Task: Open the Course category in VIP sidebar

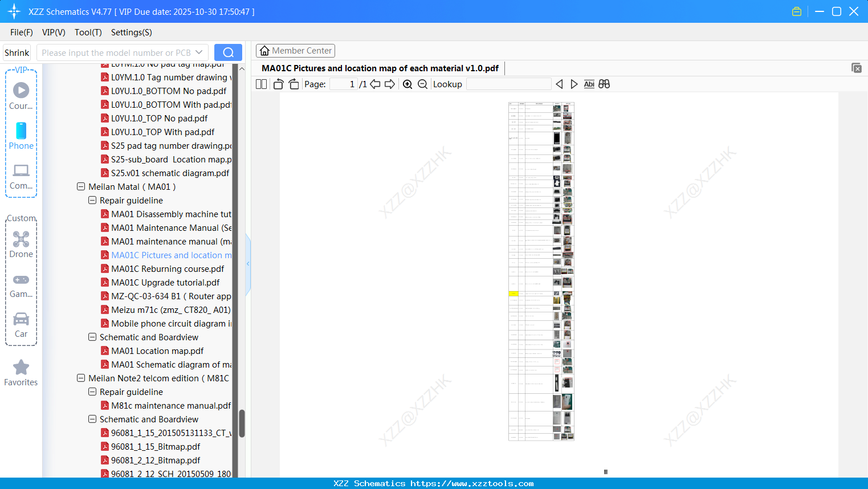Action: point(21,96)
